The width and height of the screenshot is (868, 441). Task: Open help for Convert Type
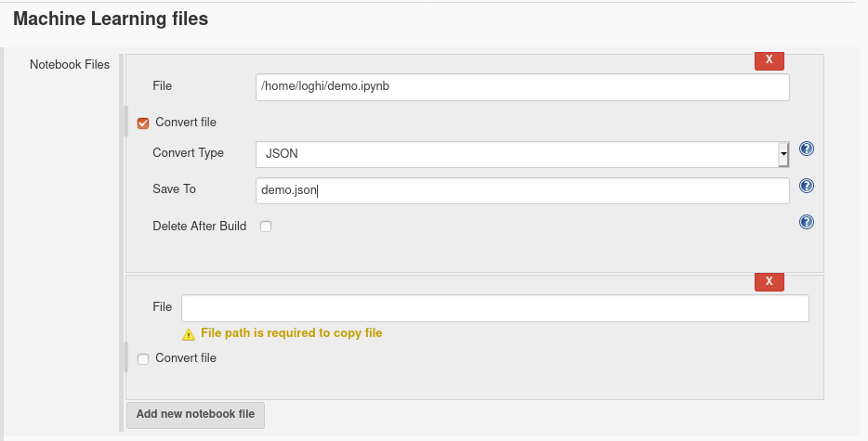tap(807, 149)
